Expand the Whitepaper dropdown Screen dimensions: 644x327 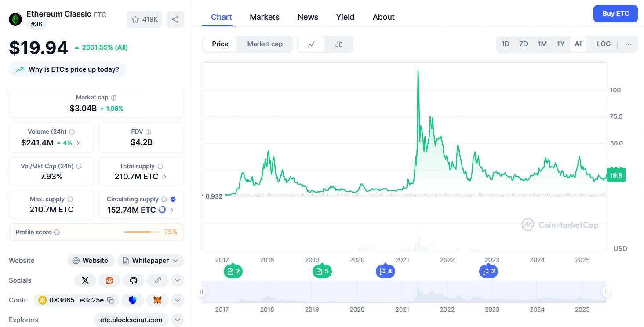tap(150, 261)
